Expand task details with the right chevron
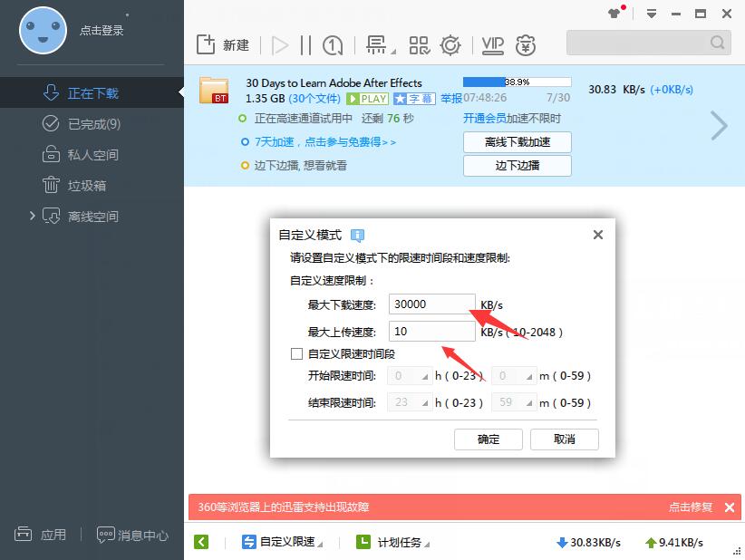Viewport: 745px width, 560px height. [x=720, y=126]
